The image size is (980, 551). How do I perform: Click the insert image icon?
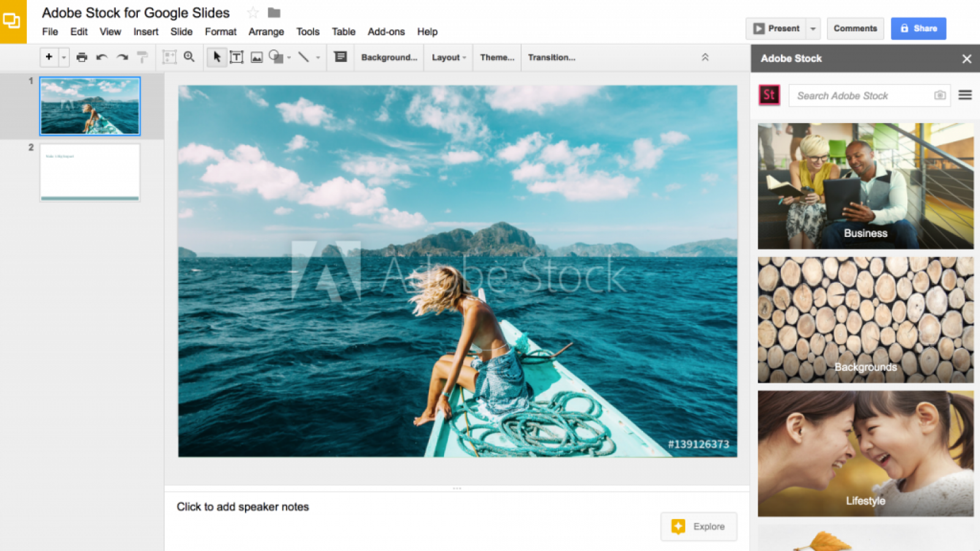click(x=257, y=58)
